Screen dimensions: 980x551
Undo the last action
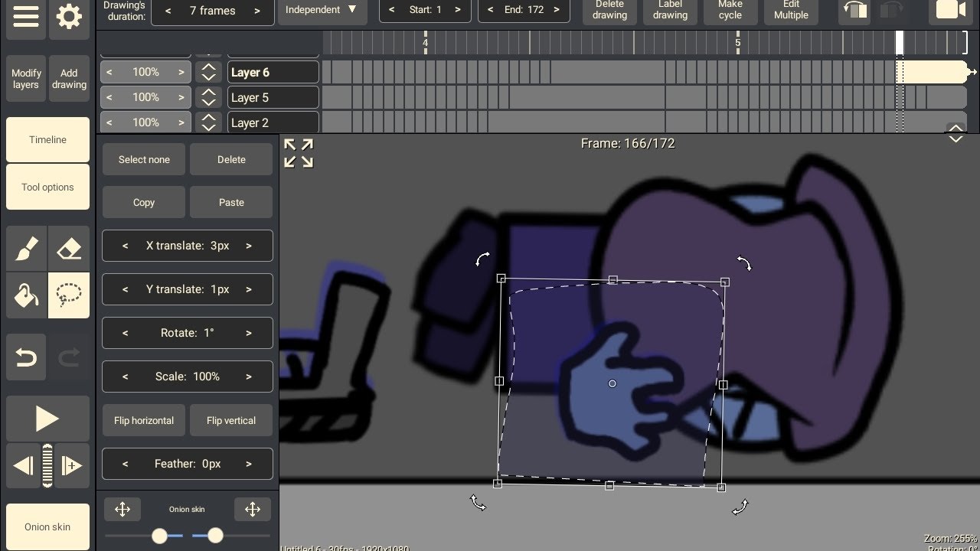(26, 357)
